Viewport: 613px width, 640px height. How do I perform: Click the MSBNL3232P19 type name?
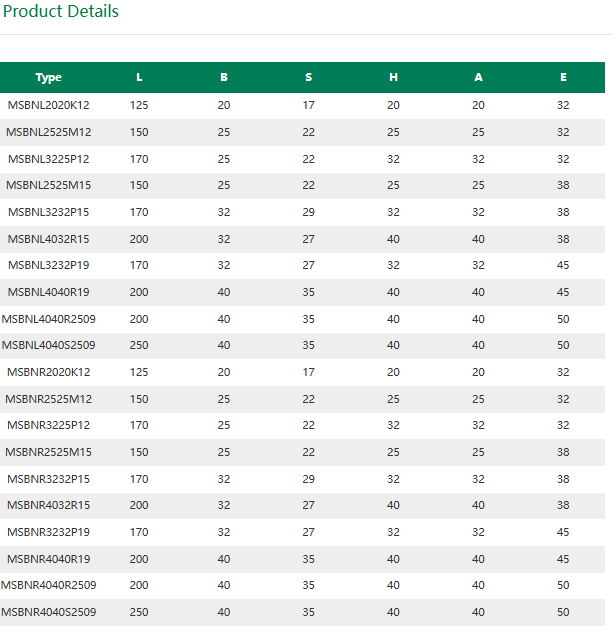click(x=49, y=265)
